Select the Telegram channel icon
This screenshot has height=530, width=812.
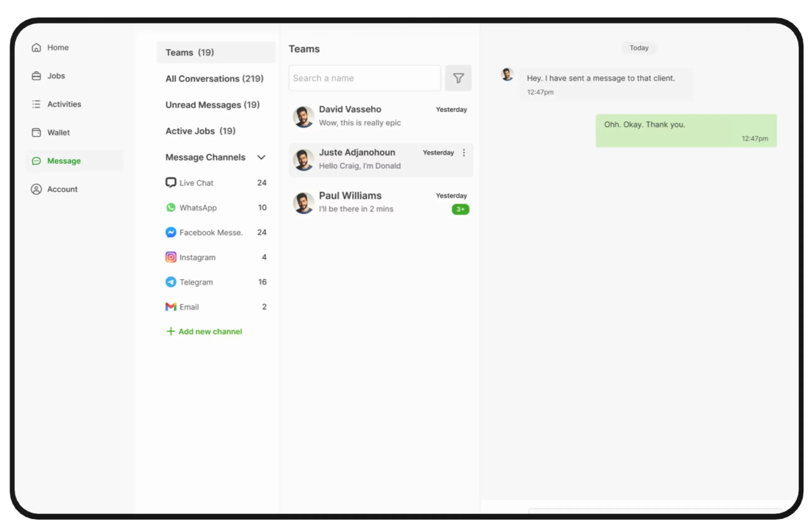(x=171, y=282)
